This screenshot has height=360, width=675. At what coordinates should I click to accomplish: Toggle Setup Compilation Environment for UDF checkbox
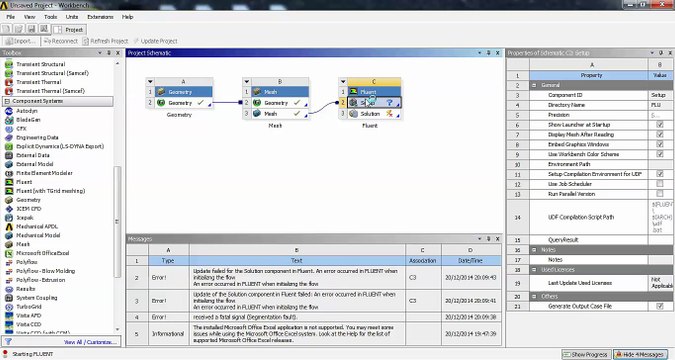(660, 174)
